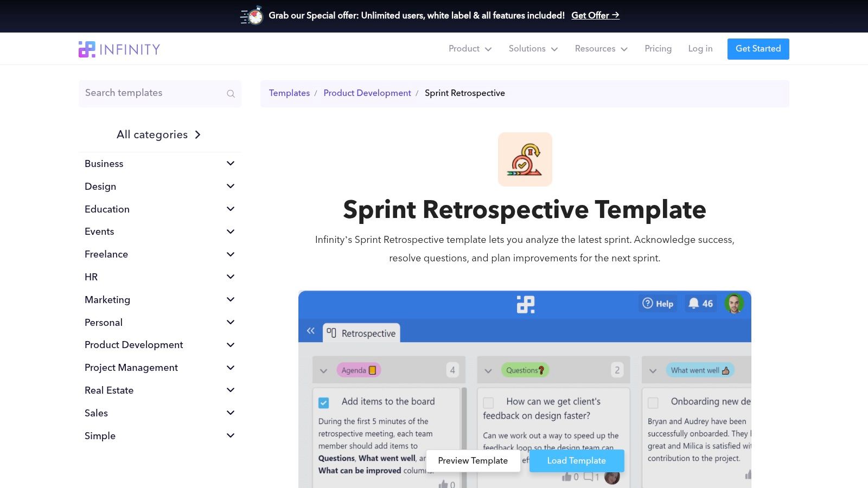Click comment icon on client's feedback card
This screenshot has width=868, height=488.
click(588, 477)
